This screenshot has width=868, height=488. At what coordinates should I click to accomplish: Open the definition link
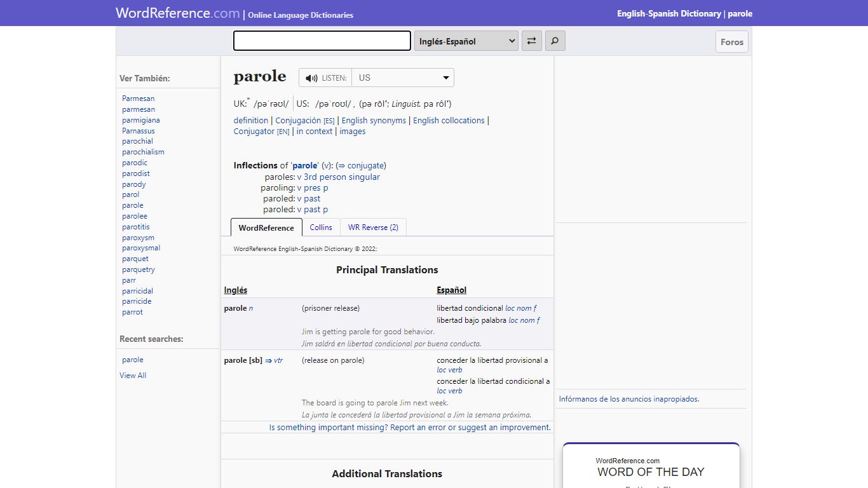point(251,120)
